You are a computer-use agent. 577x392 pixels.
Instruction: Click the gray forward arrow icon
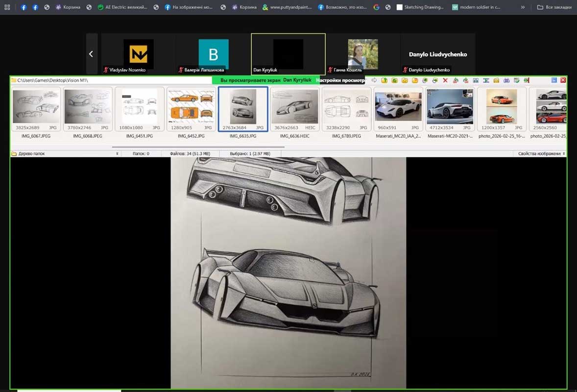point(374,80)
